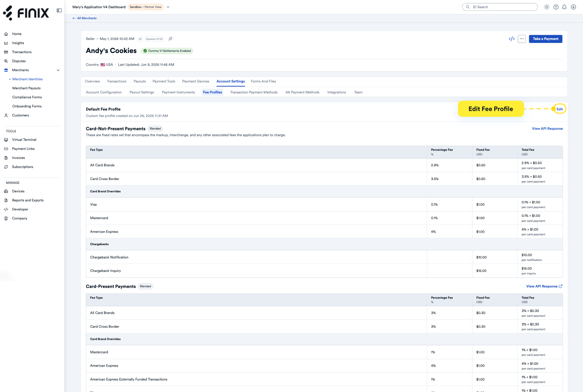
Task: Open Merchant Identities in the sidebar
Action: [x=28, y=79]
